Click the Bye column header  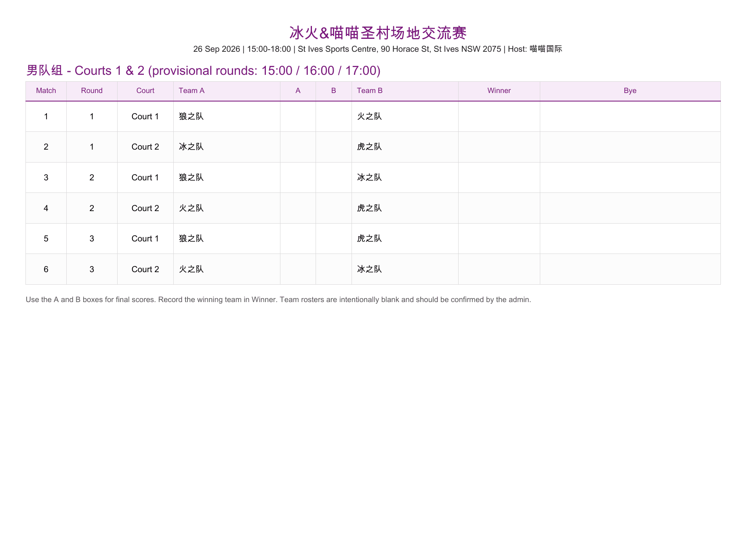point(630,91)
